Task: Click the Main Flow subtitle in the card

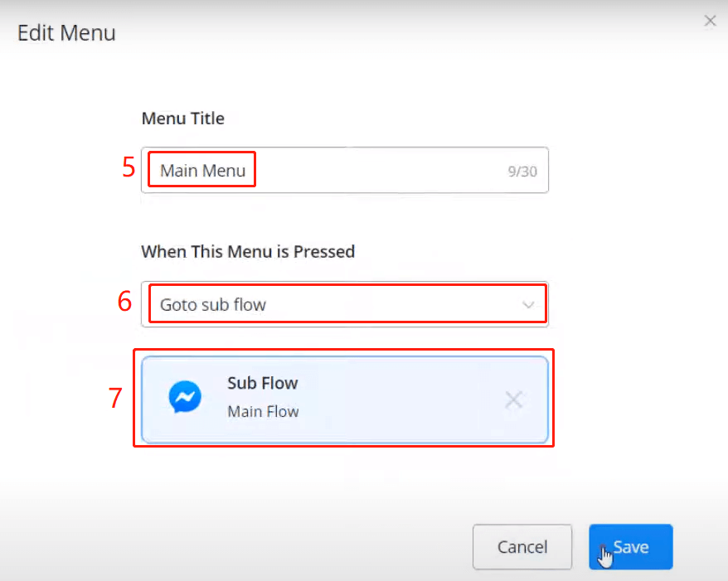Action: coord(263,411)
